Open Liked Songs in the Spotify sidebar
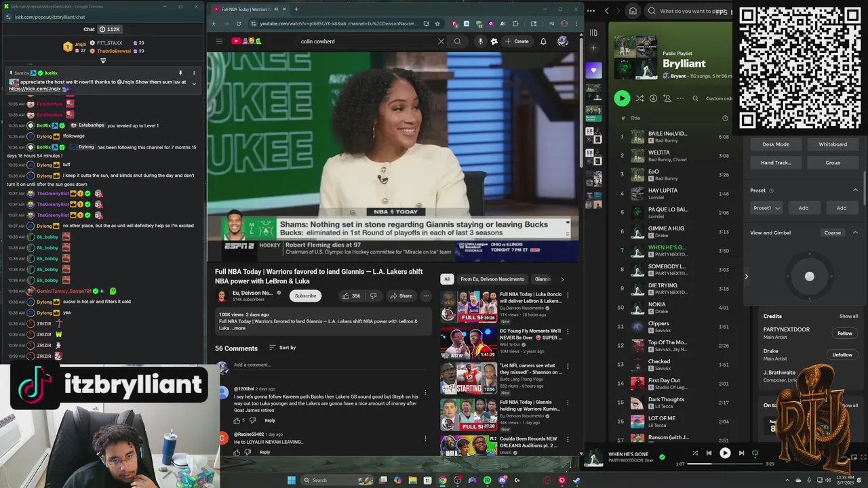This screenshot has width=868, height=488. point(593,70)
